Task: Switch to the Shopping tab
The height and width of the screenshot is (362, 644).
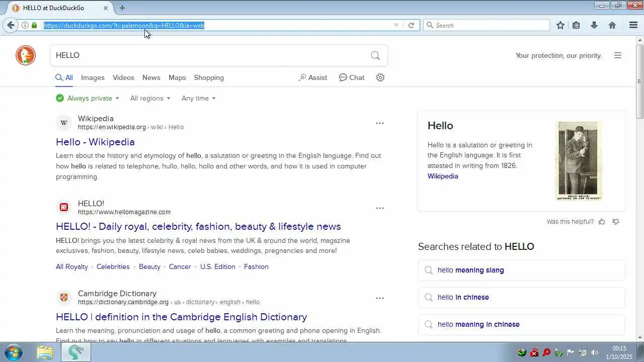Action: [209, 77]
